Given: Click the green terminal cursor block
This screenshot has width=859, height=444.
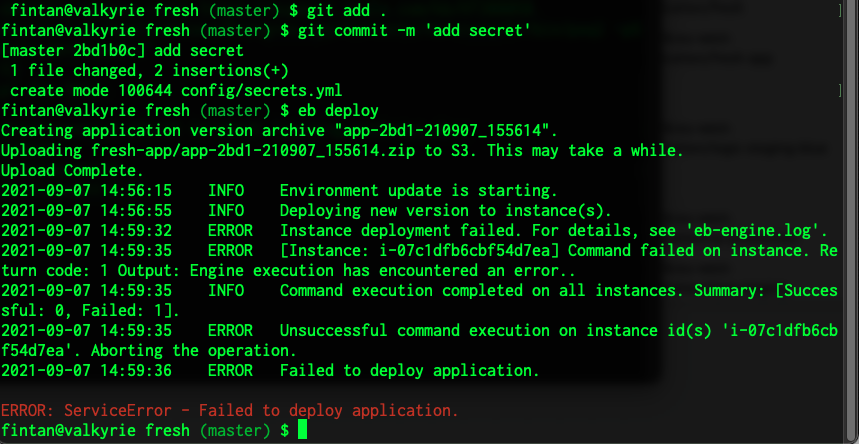Looking at the screenshot, I should point(303,430).
